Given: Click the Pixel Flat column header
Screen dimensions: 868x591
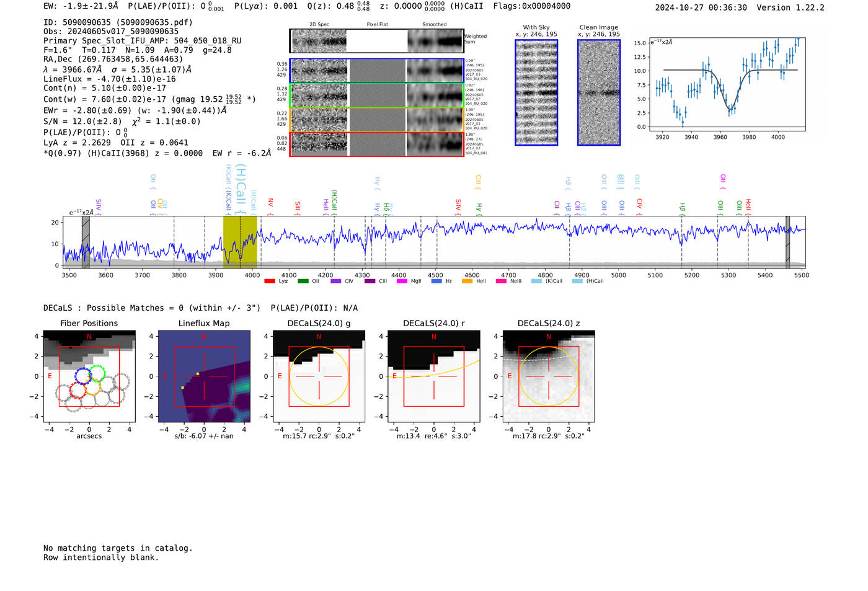Looking at the screenshot, I should click(x=377, y=24).
